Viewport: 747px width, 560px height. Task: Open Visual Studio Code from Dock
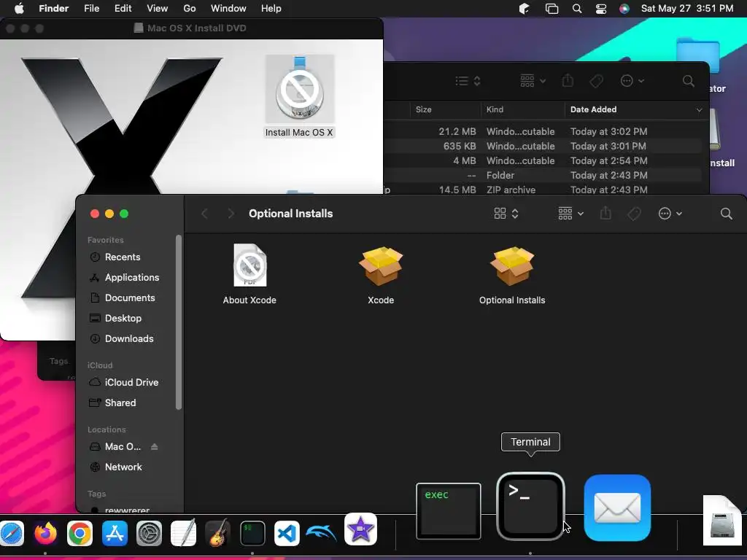click(x=287, y=533)
